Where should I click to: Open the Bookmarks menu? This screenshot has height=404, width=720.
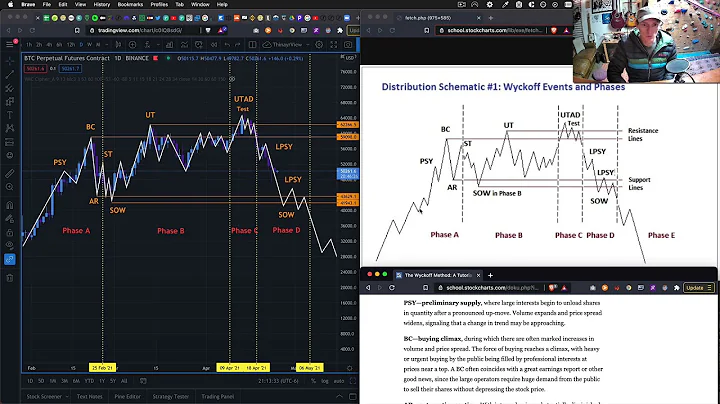click(130, 4)
